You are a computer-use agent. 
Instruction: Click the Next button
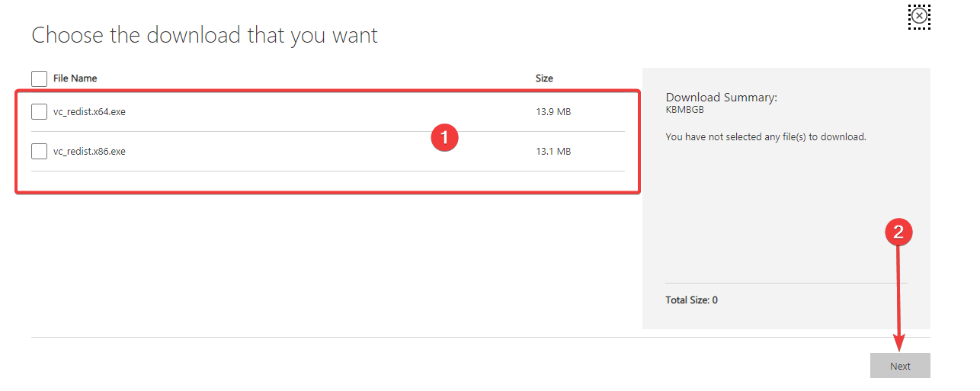click(900, 366)
